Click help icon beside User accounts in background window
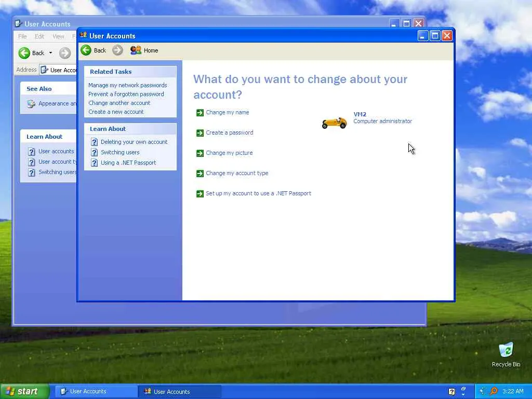The image size is (532, 399). pos(32,152)
